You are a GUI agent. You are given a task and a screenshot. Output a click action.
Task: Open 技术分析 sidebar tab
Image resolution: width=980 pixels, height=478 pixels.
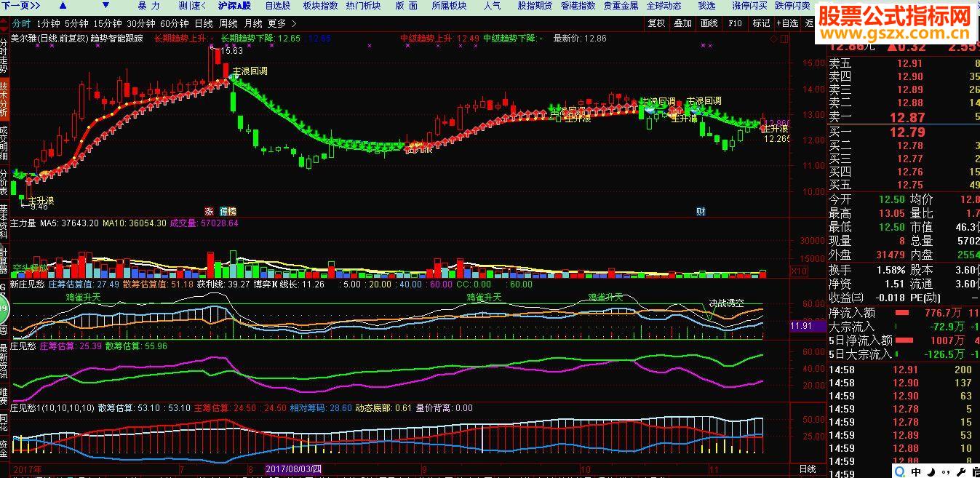(4, 100)
